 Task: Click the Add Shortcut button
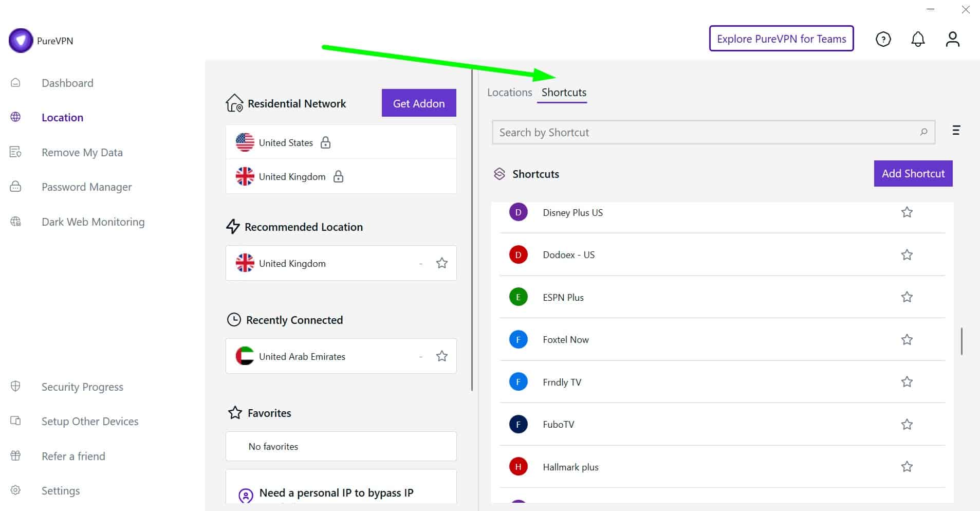[913, 174]
